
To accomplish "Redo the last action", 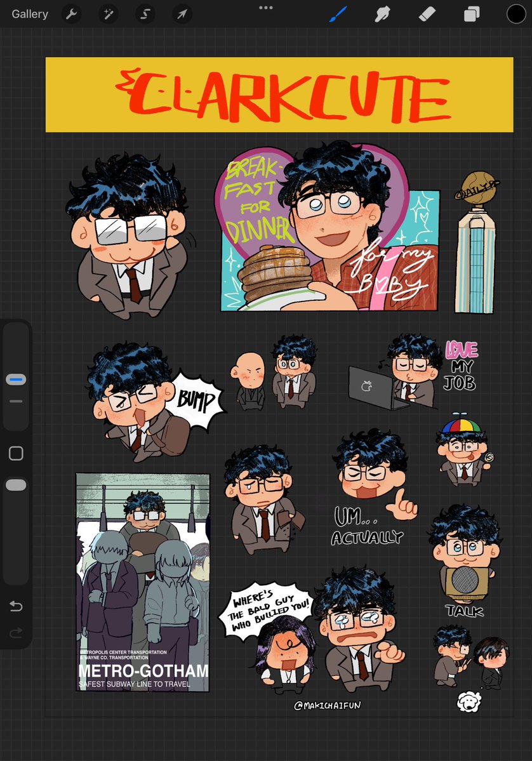I will tap(16, 632).
